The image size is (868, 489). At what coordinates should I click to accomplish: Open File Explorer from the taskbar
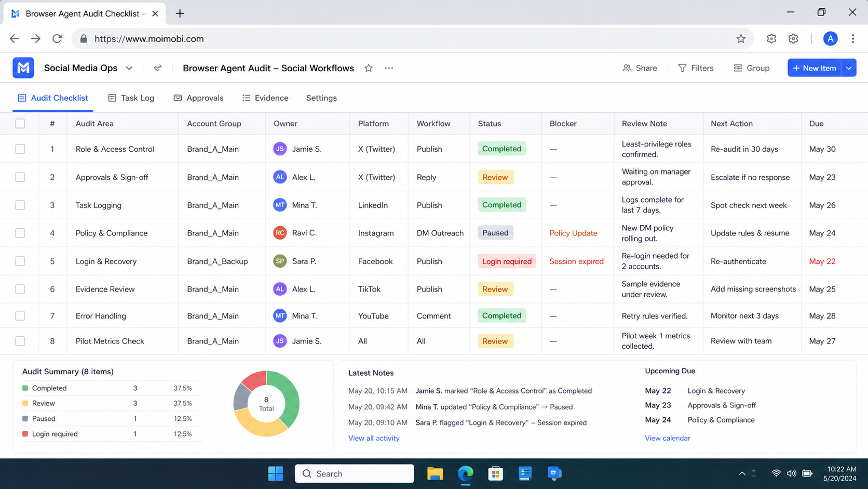click(x=435, y=473)
